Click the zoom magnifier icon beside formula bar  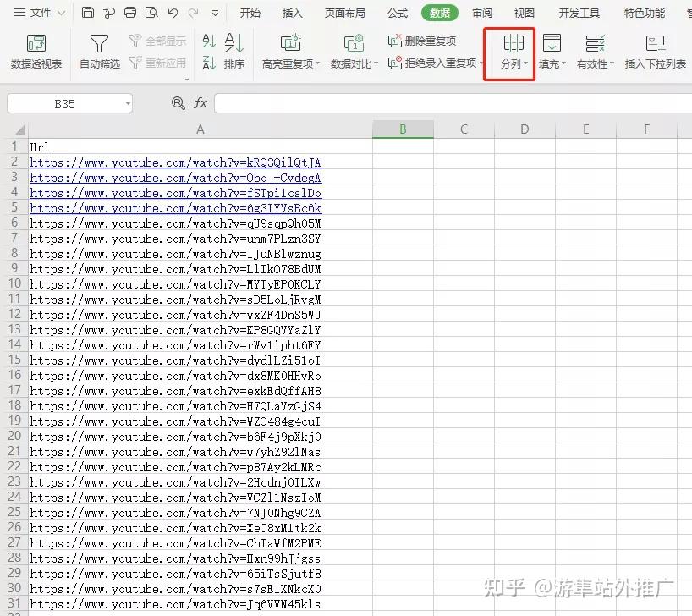[x=178, y=103]
